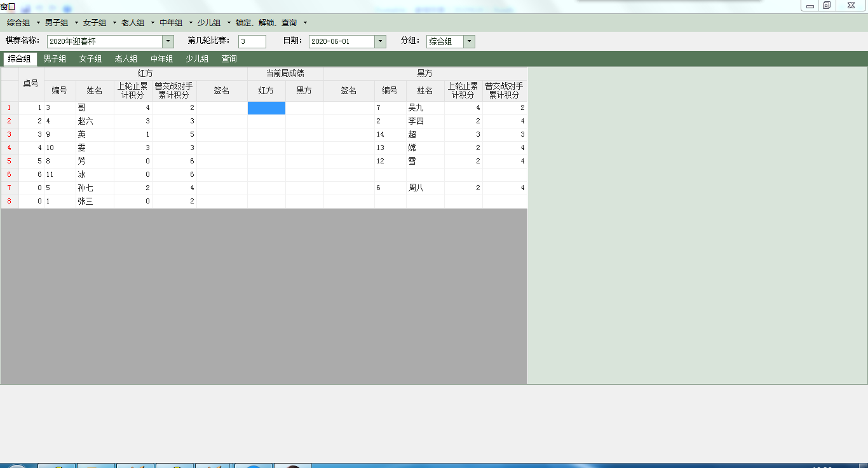Expand the 分组 combo box arrow
Image resolution: width=868 pixels, height=468 pixels.
click(469, 41)
